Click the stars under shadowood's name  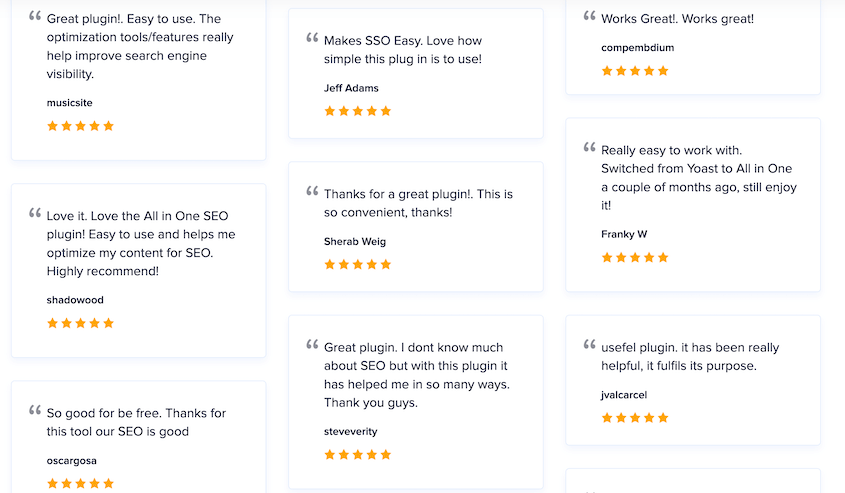pyautogui.click(x=81, y=323)
